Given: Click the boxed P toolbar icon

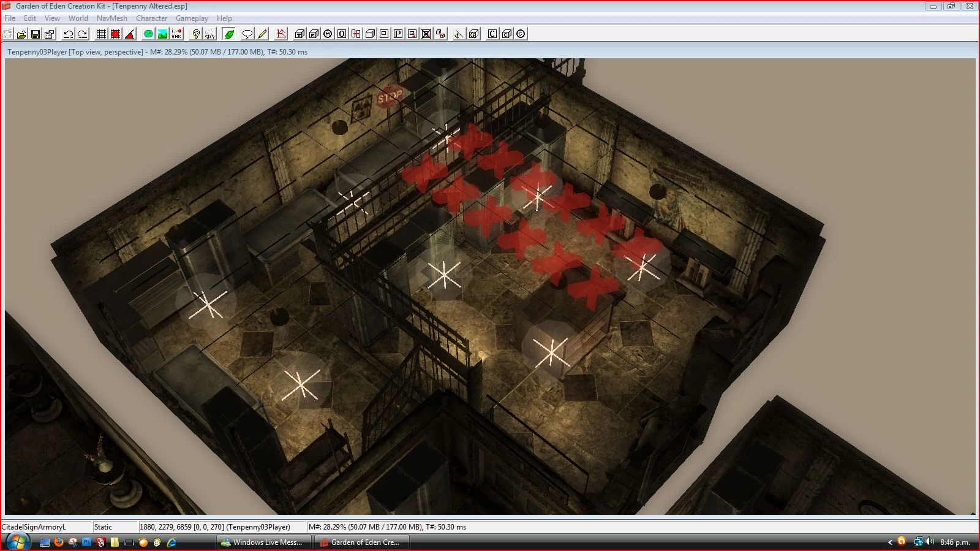Looking at the screenshot, I should [x=398, y=34].
